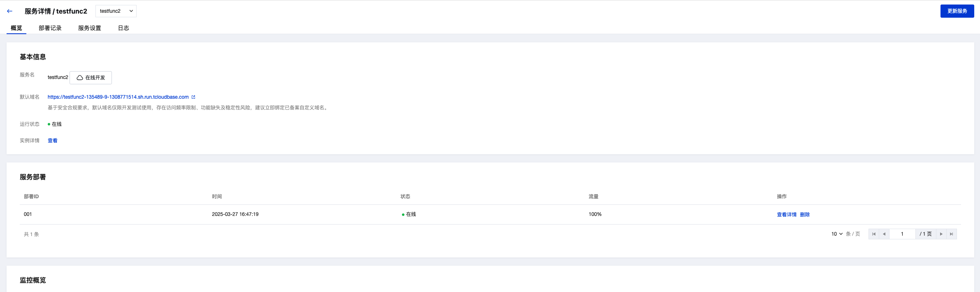Viewport: 980px width, 292px height.
Task: Click the 在线开发 button
Action: 91,78
